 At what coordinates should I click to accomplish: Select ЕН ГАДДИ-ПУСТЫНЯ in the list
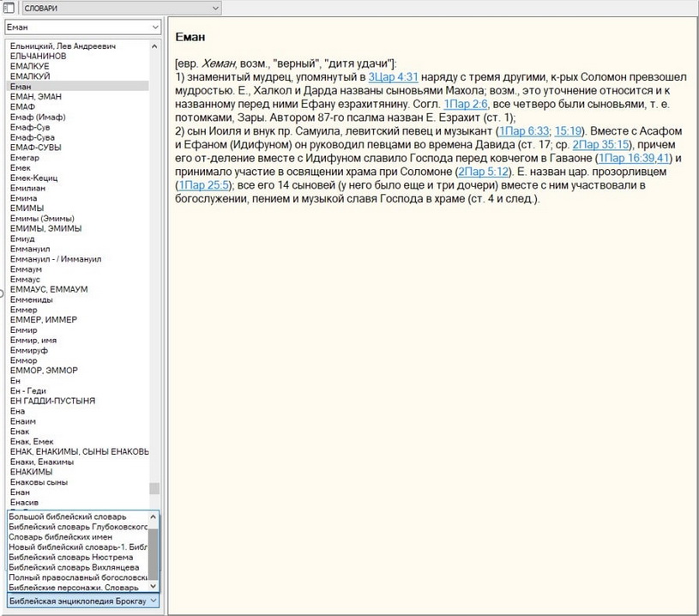coord(53,401)
